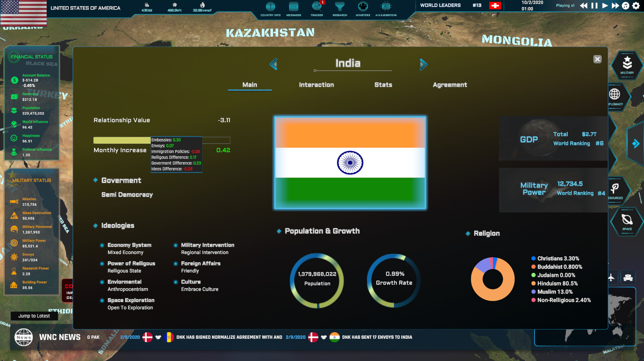This screenshot has height=361, width=644.
Task: Click the India flag image
Action: click(x=350, y=163)
